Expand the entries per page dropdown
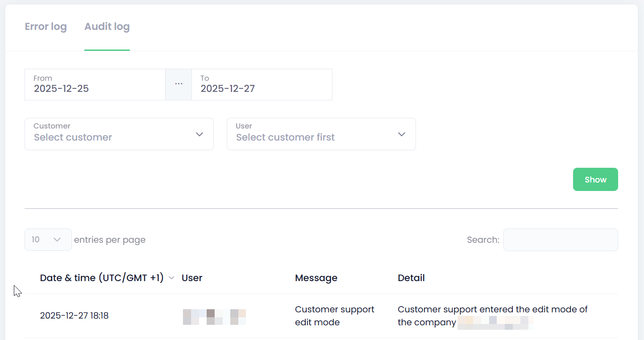 coord(48,240)
